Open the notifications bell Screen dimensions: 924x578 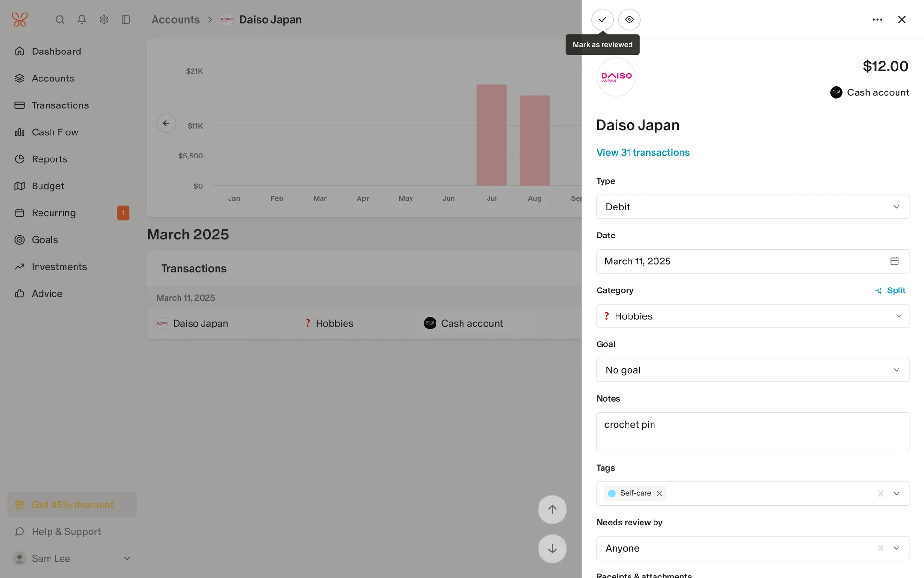click(82, 20)
